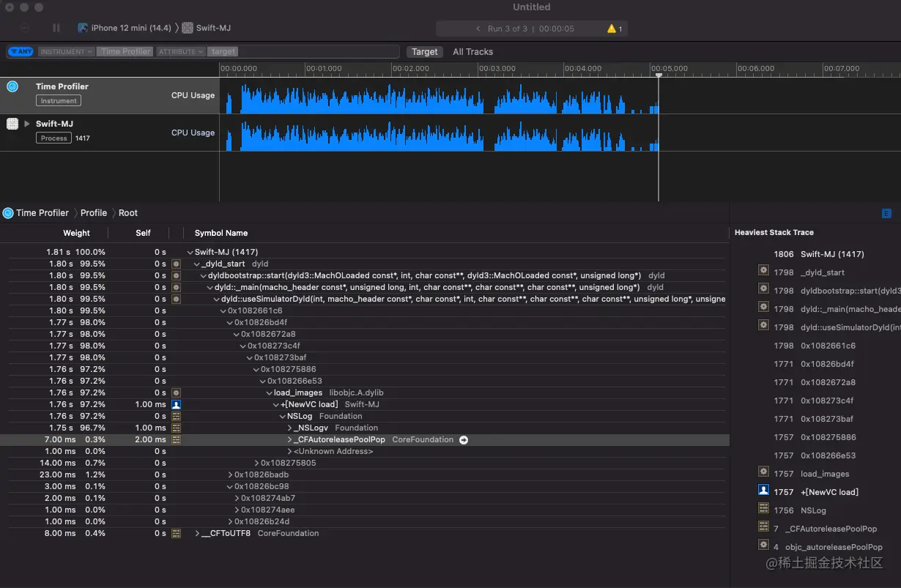Select the 0x10826bc98 row
This screenshot has height=588, width=901.
coord(364,486)
